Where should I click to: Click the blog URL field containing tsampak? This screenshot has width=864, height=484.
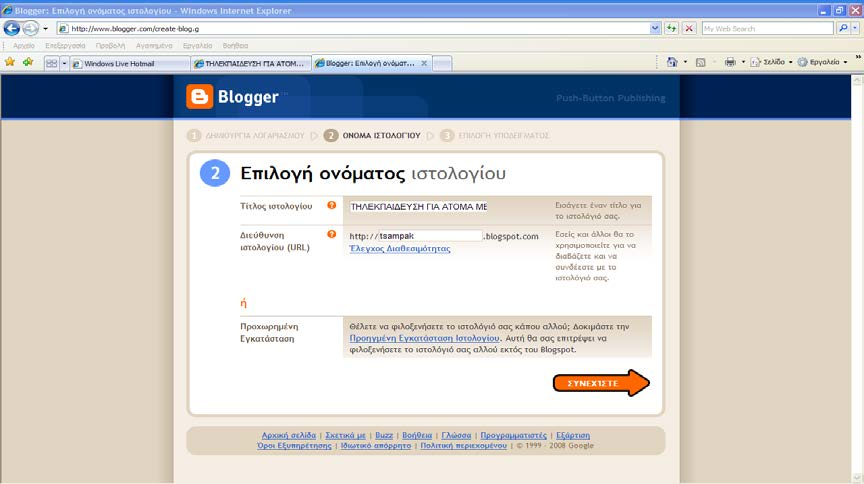(430, 236)
